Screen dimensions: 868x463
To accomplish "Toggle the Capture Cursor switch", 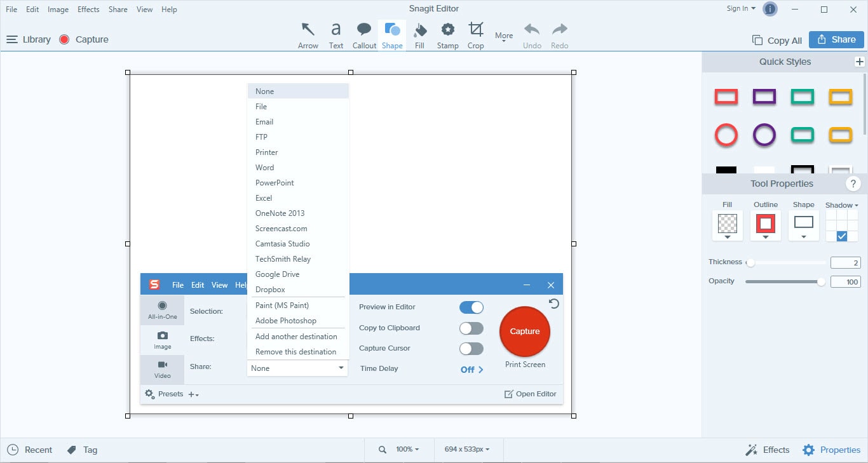I will [x=471, y=349].
